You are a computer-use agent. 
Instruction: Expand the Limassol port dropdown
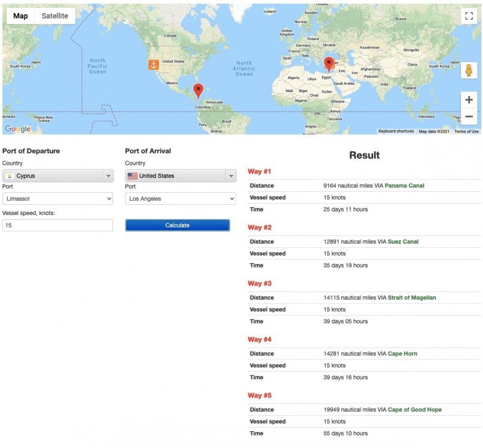(57, 199)
